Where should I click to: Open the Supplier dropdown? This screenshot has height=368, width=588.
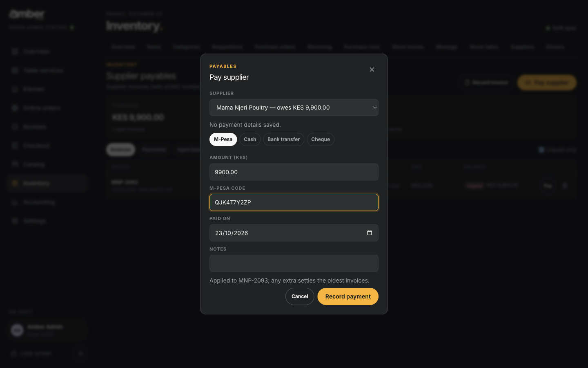294,108
